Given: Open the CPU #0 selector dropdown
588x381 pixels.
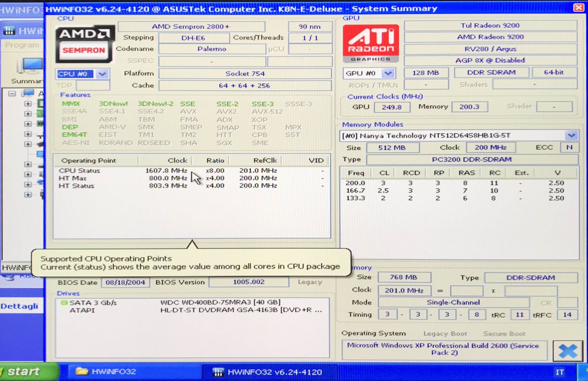Looking at the screenshot, I should tap(102, 74).
